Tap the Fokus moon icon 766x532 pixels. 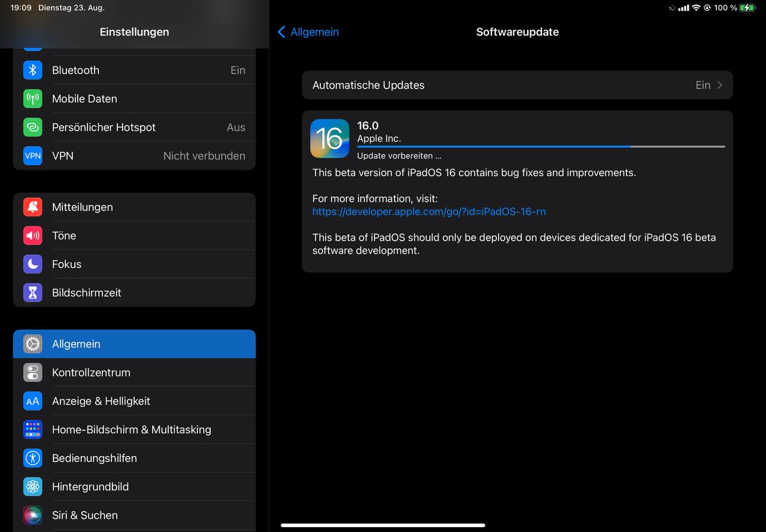tap(33, 264)
